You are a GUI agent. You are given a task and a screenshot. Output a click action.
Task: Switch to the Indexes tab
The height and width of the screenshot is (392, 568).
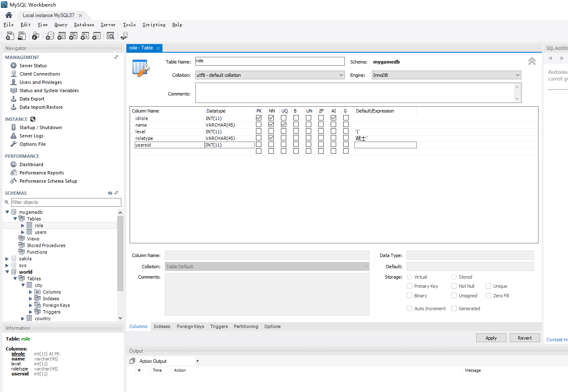coord(162,326)
